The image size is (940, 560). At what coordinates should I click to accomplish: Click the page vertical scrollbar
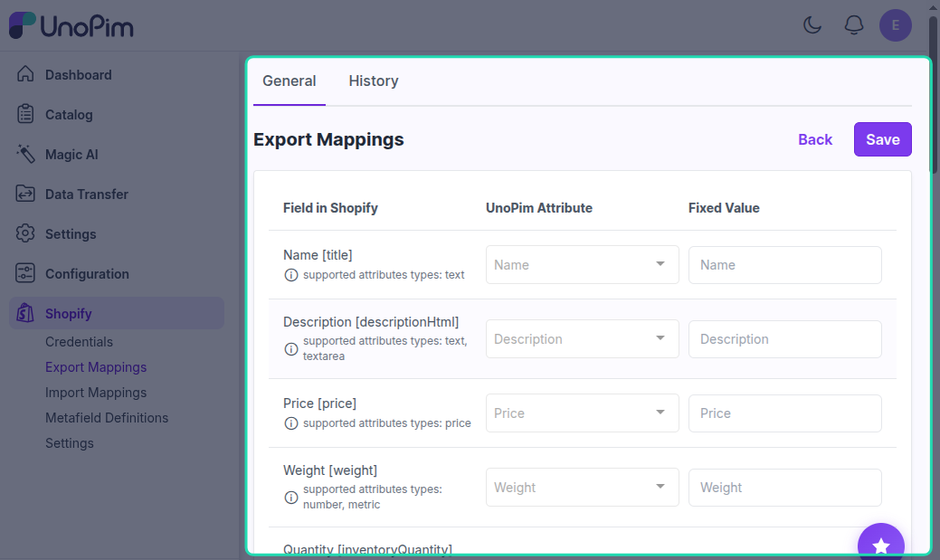coord(934,96)
